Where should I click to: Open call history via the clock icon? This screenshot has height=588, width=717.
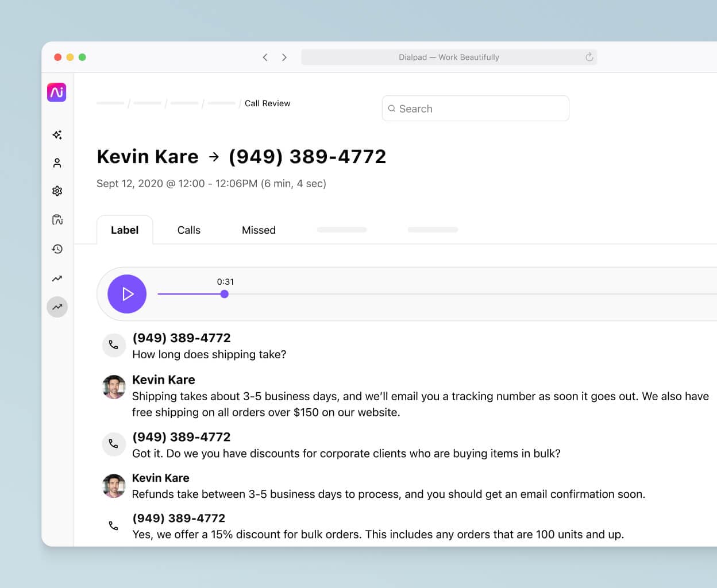pos(57,249)
